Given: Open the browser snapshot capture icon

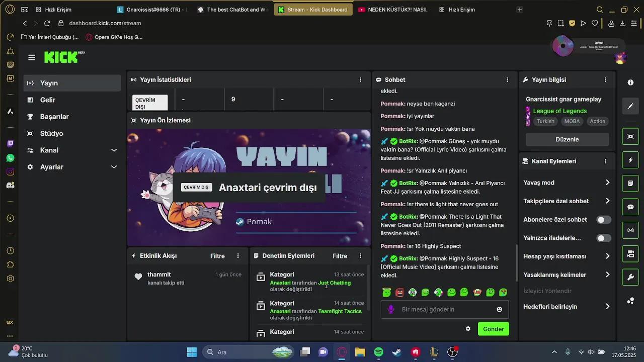Looking at the screenshot, I should coord(560,23).
